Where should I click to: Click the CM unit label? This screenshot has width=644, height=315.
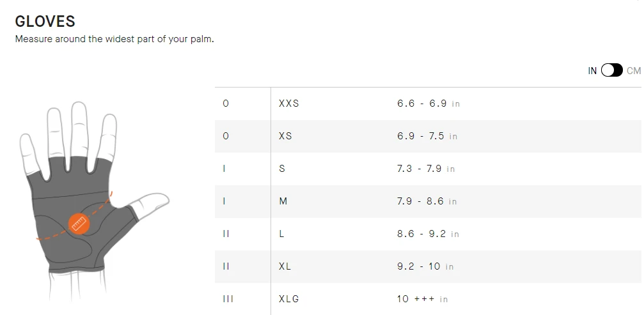(633, 71)
